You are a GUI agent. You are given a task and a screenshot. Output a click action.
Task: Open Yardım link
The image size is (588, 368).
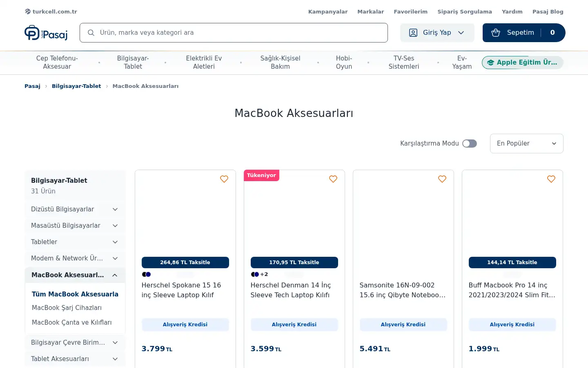tap(512, 11)
